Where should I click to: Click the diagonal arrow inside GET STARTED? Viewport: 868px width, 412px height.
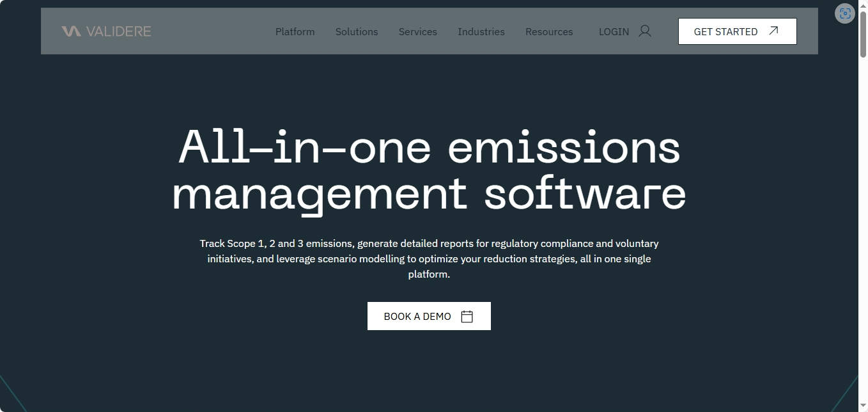click(x=774, y=30)
